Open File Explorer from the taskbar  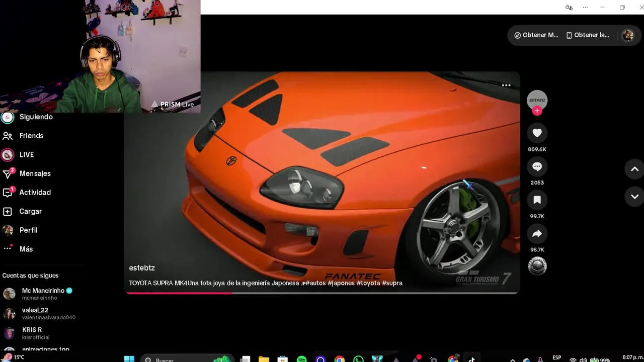[x=264, y=359]
